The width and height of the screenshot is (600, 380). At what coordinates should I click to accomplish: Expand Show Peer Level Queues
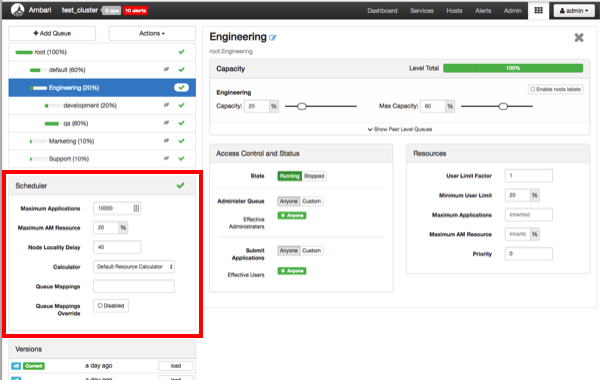pyautogui.click(x=399, y=129)
